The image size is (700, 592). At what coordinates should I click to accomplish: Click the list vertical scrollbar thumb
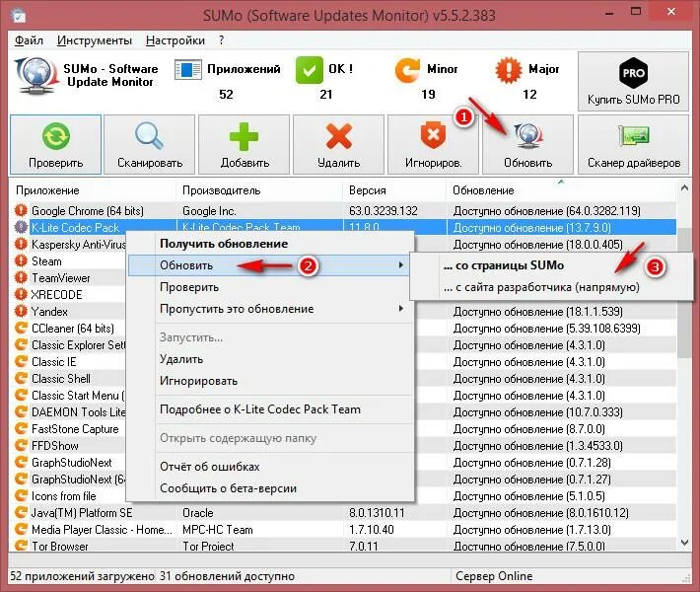coord(684,293)
